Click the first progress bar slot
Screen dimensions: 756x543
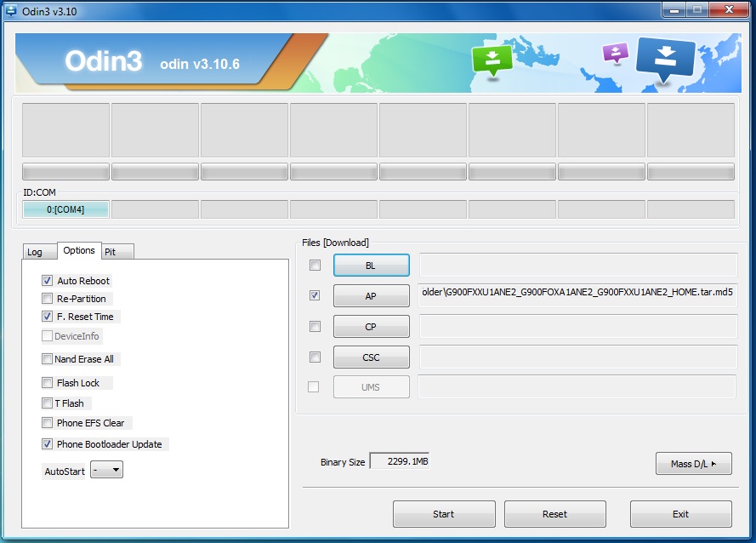coord(65,171)
